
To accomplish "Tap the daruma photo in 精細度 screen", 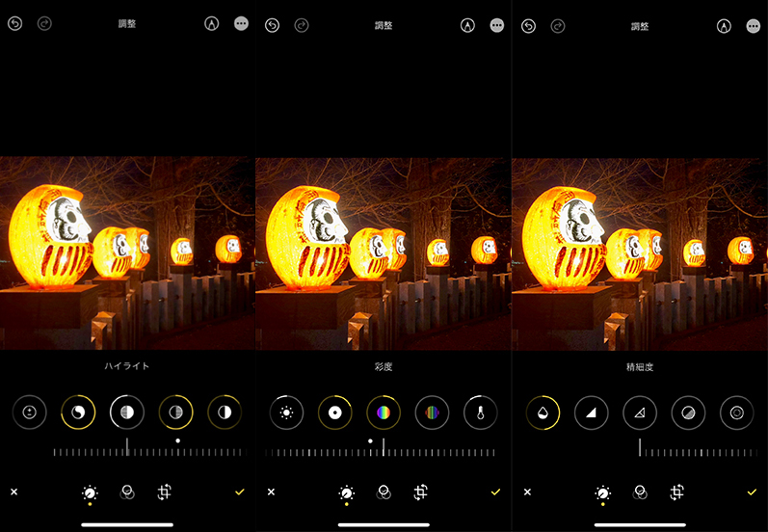I will pos(640,253).
